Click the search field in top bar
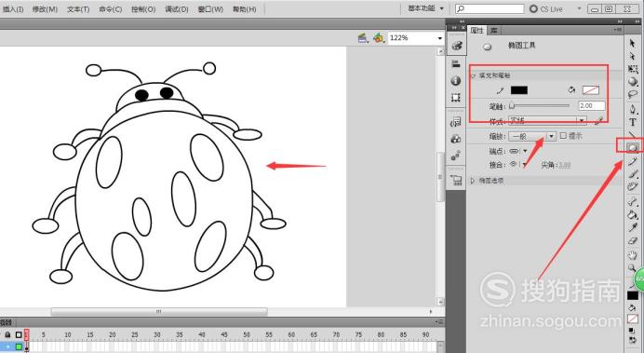Screen dimensions: 644x353 point(490,8)
